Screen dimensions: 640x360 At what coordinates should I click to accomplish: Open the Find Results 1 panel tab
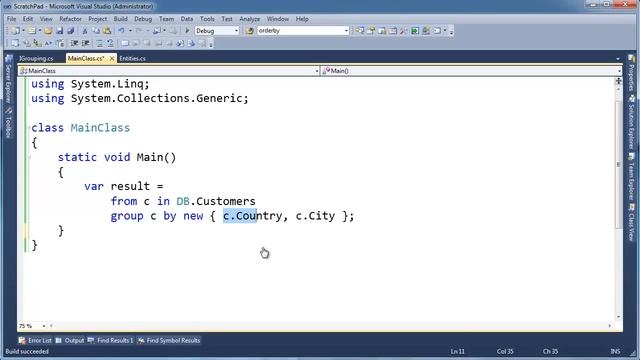pos(110,340)
